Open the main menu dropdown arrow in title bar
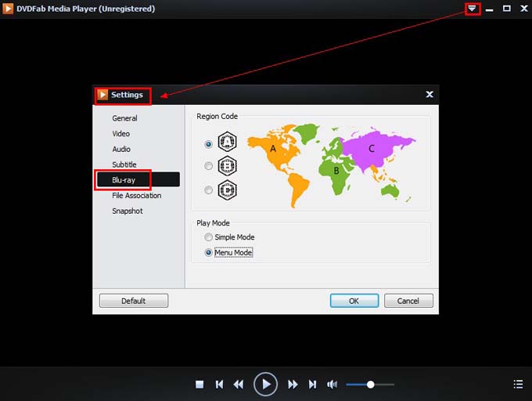Image resolution: width=532 pixels, height=401 pixels. (472, 9)
